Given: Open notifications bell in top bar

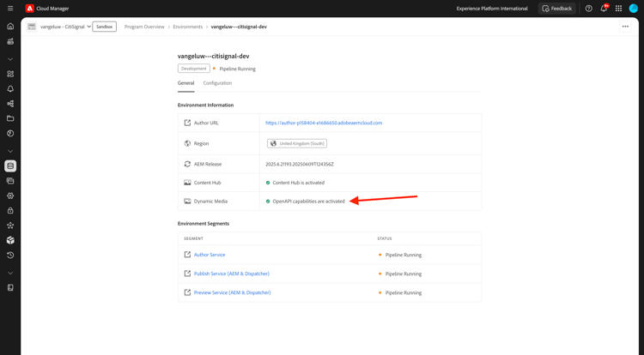Looking at the screenshot, I should pos(604,9).
